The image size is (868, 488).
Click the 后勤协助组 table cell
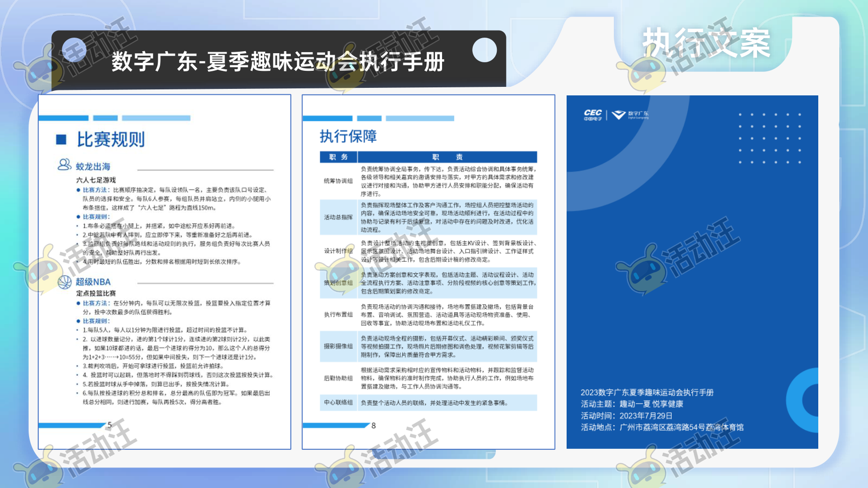click(339, 378)
